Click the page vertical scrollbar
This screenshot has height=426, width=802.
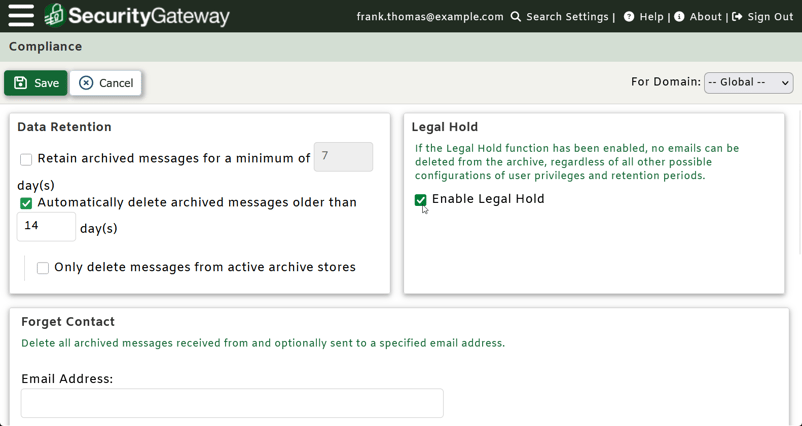point(799,181)
